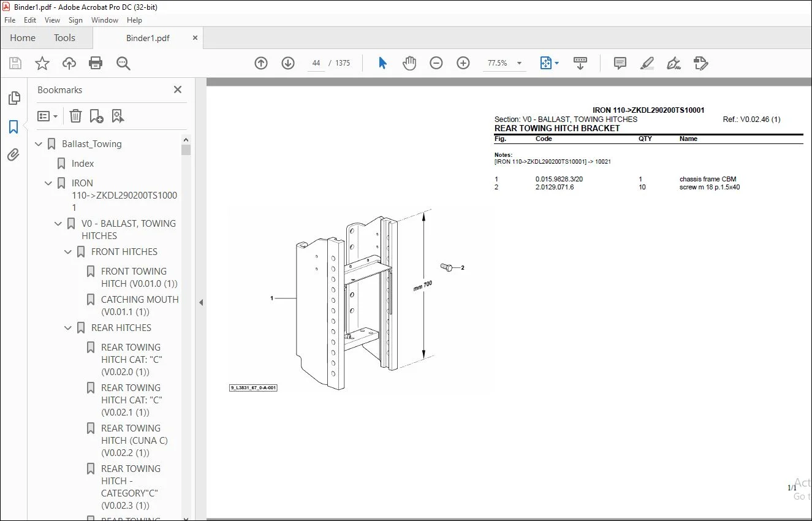The image size is (812, 521).
Task: Open the Sign menu
Action: coord(75,20)
